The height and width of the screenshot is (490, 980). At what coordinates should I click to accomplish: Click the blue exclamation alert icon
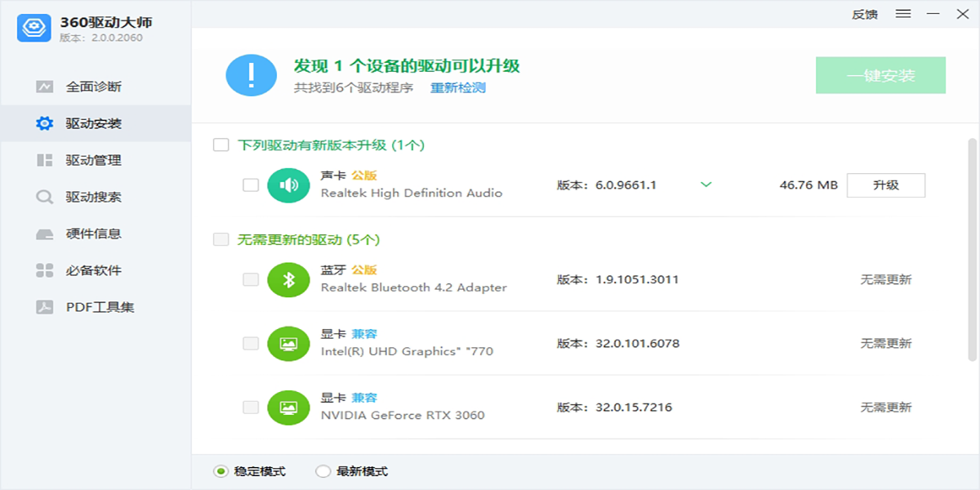point(252,75)
